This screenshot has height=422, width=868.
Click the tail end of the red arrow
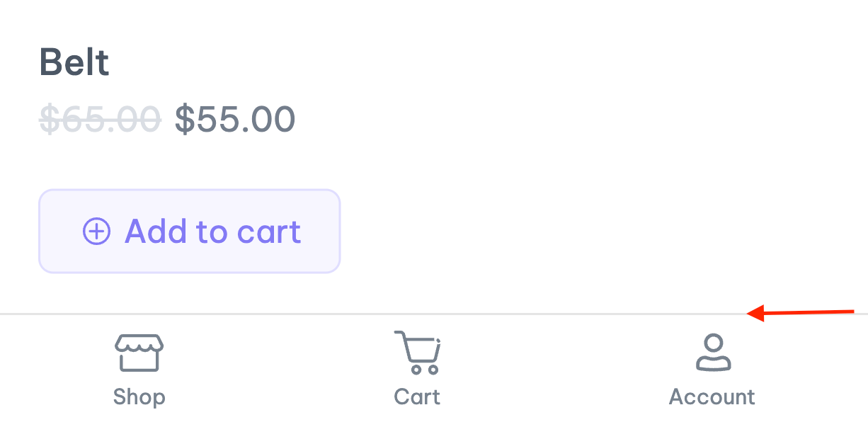tap(853, 311)
